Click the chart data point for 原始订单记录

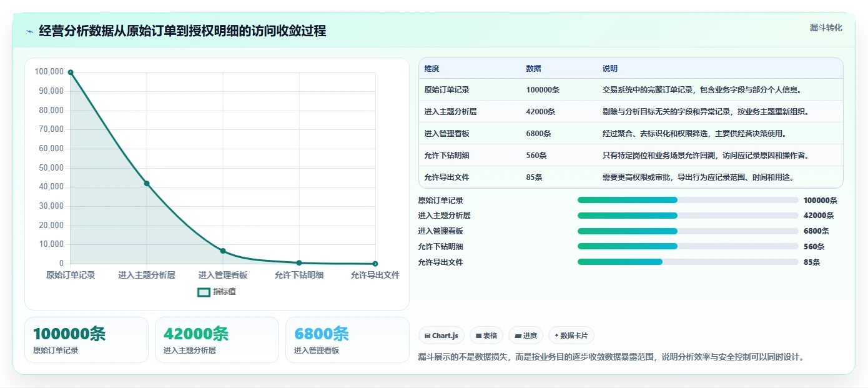(71, 72)
